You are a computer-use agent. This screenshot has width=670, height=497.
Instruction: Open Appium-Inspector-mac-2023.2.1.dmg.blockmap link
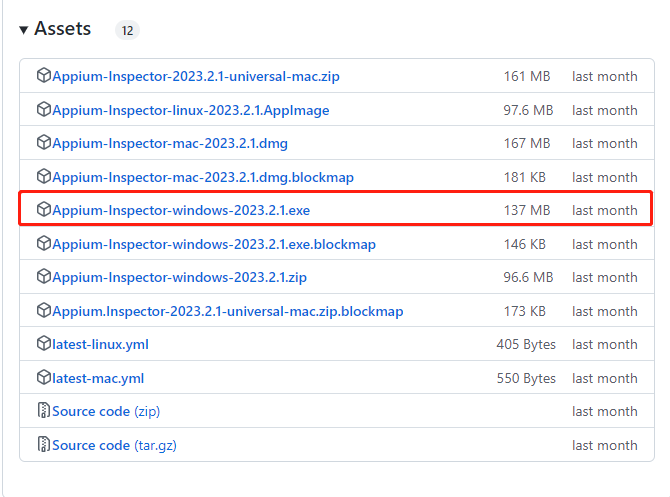coord(203,177)
